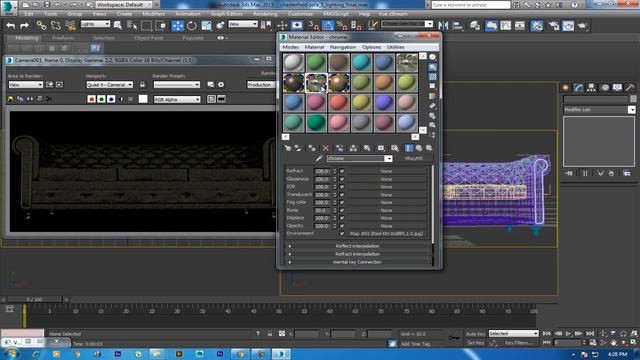640x360 pixels.
Task: Open Navigation menu in Material Editor
Action: (343, 47)
